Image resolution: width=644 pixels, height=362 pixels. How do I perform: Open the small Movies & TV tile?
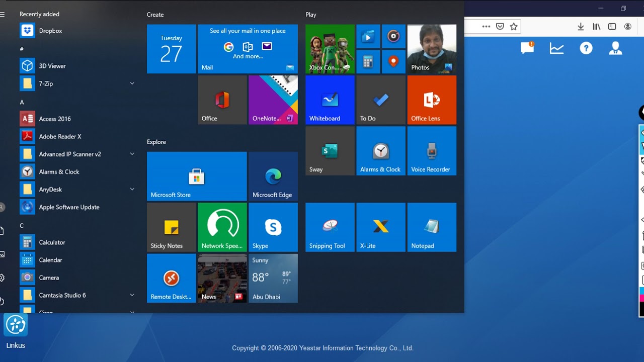(368, 36)
